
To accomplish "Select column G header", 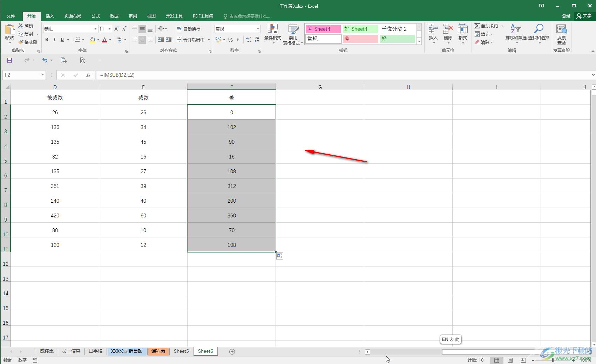I will 320,87.
